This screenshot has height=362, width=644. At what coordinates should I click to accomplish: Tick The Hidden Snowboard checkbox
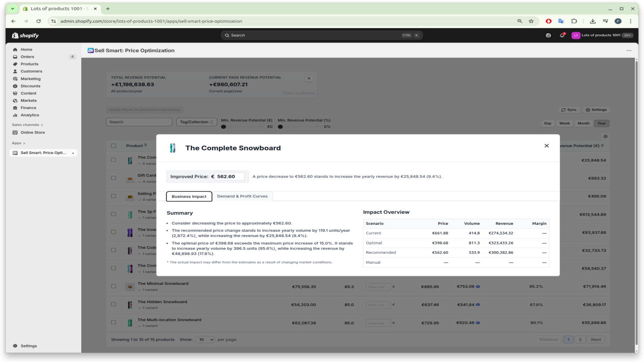point(114,304)
